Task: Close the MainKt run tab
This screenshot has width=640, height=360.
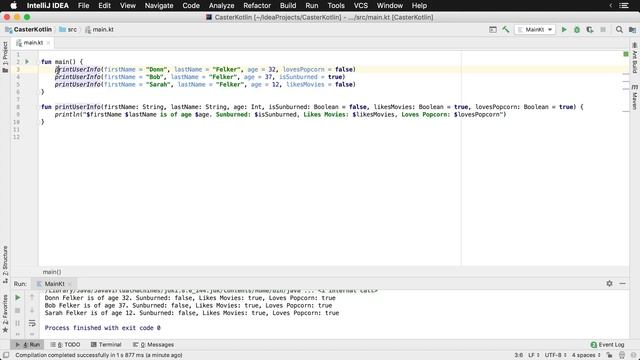Action: (70, 284)
